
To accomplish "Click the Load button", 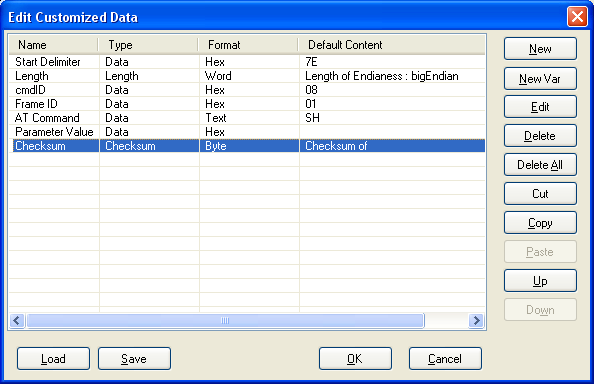I will (x=53, y=359).
